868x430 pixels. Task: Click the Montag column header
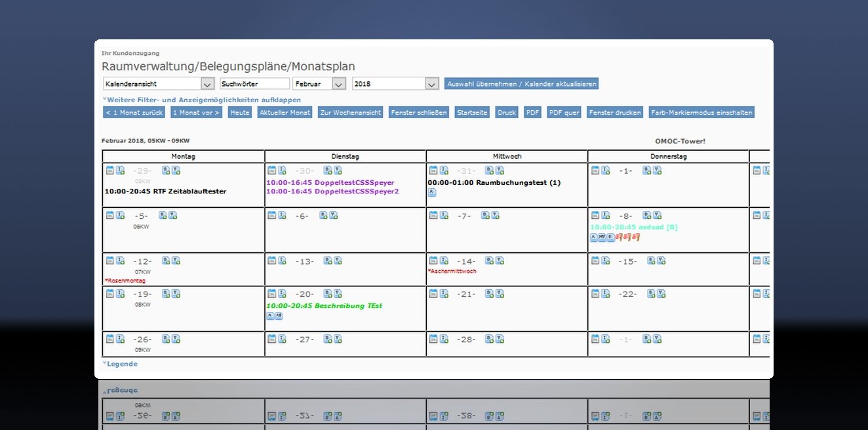[184, 157]
